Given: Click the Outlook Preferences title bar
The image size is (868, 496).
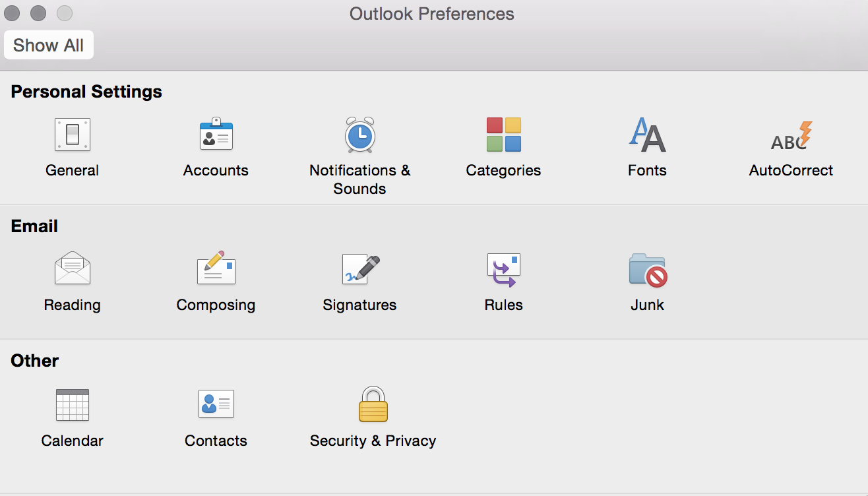Looking at the screenshot, I should [432, 13].
